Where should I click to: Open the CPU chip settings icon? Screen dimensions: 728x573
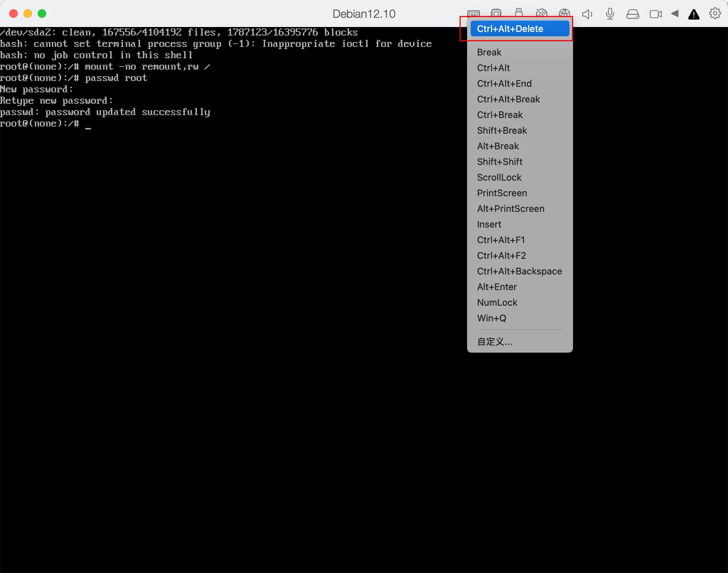click(496, 14)
